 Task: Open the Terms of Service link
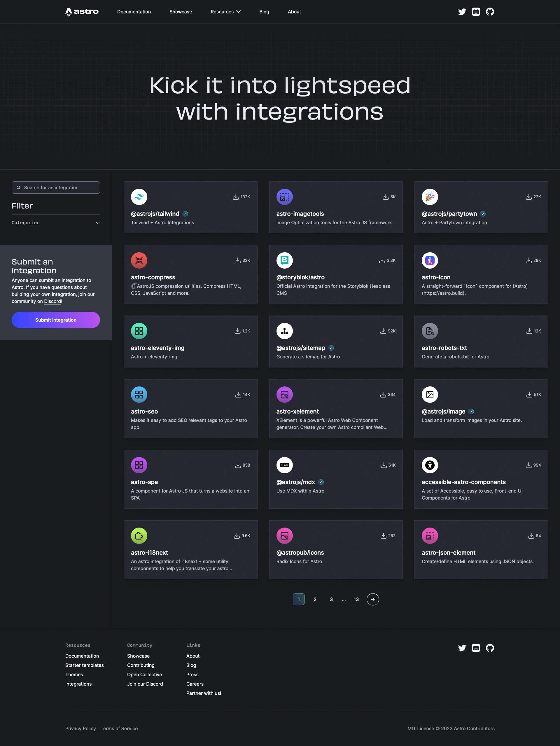coord(119,728)
